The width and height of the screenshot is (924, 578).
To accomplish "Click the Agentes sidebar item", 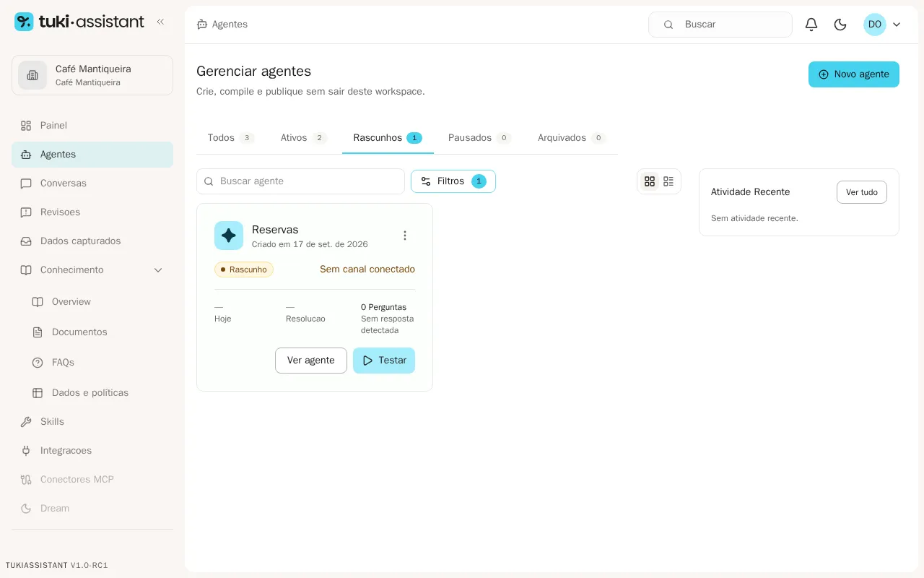I will click(x=92, y=155).
